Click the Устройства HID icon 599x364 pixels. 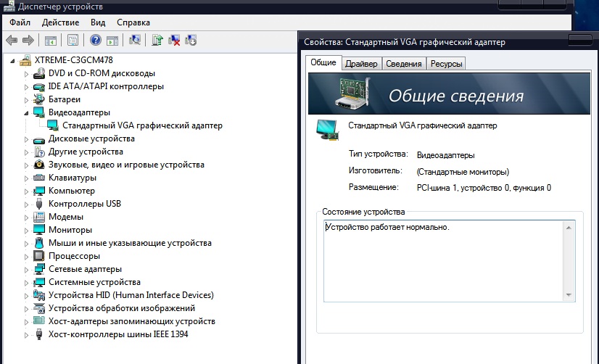coord(39,295)
